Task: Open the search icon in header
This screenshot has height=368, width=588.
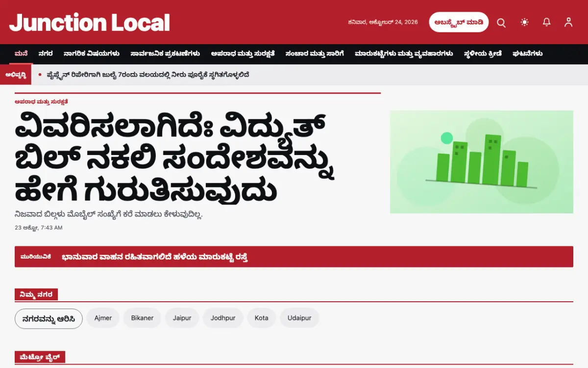Action: click(501, 22)
